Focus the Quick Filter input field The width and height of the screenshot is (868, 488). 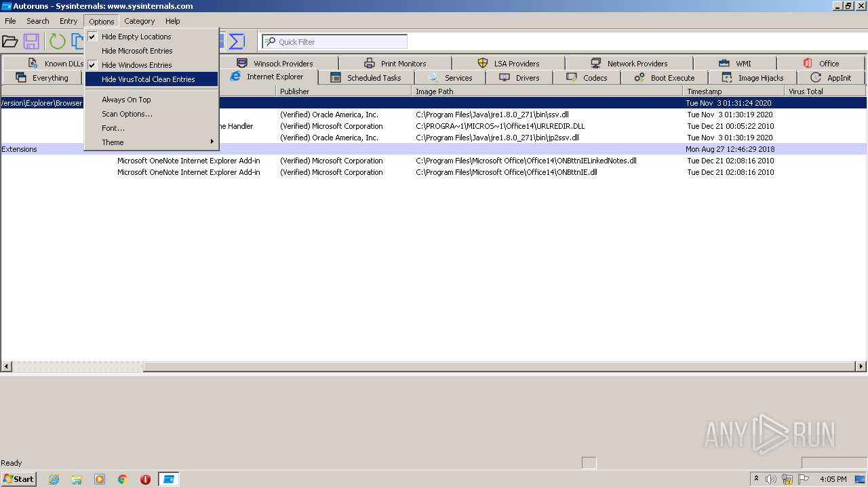335,42
